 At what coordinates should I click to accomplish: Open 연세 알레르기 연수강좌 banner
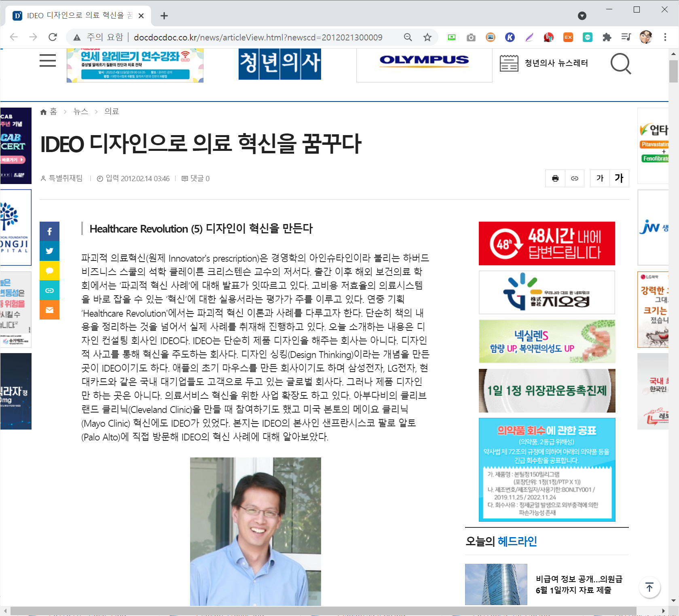tap(135, 65)
